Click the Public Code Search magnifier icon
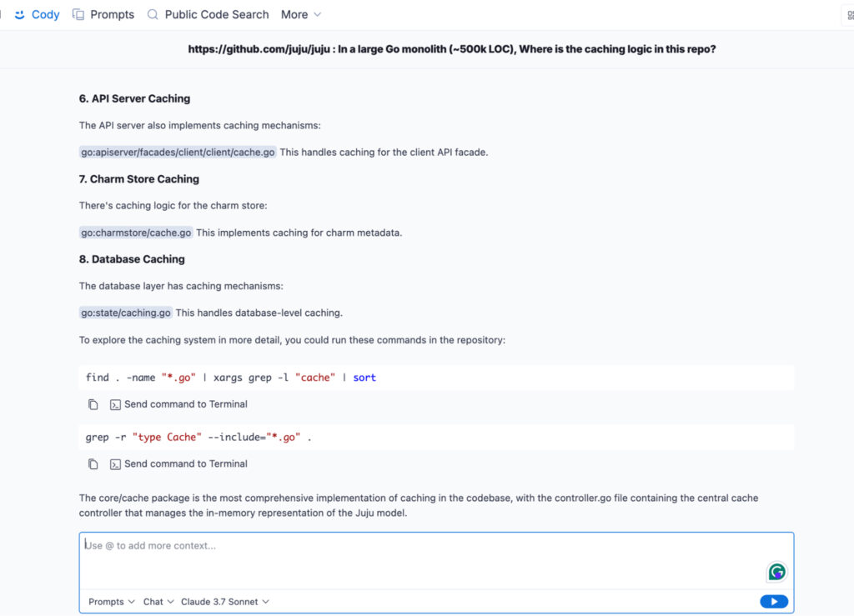This screenshot has width=854, height=616. [153, 14]
